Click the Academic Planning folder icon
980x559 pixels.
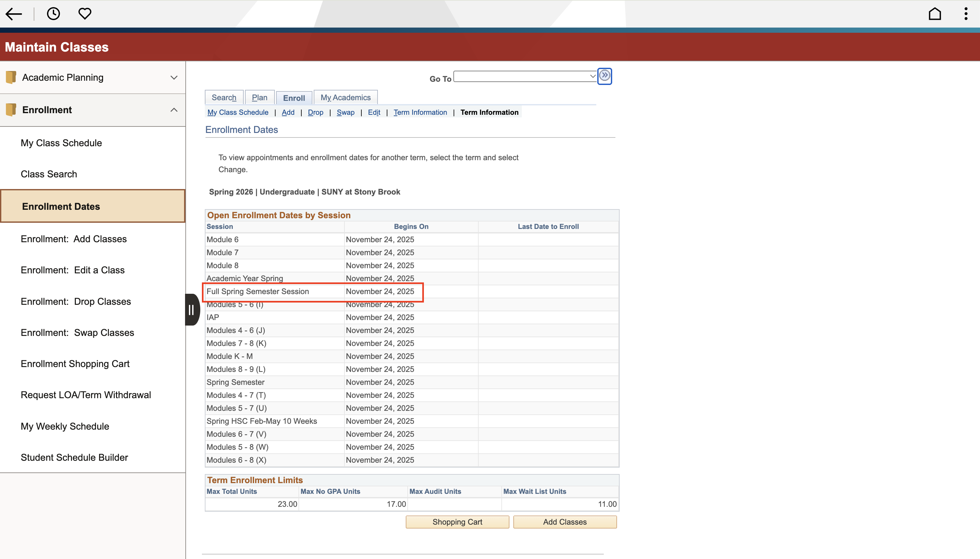click(11, 77)
